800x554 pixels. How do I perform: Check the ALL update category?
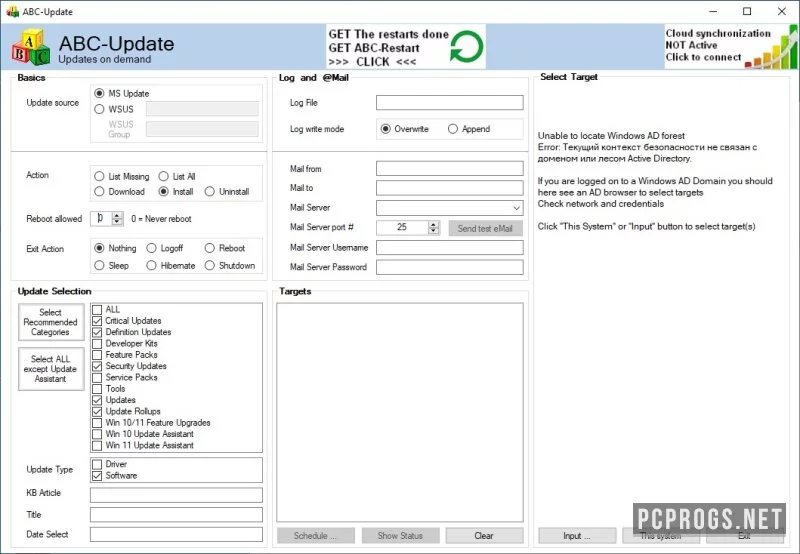tap(97, 310)
